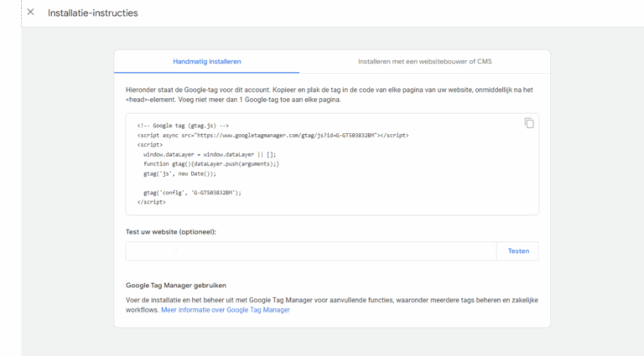This screenshot has width=644, height=356.
Task: Click the Installatie-instructies heading
Action: coord(93,13)
